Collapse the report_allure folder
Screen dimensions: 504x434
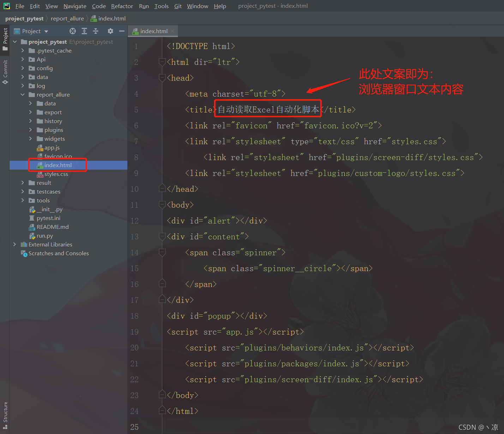tap(23, 94)
